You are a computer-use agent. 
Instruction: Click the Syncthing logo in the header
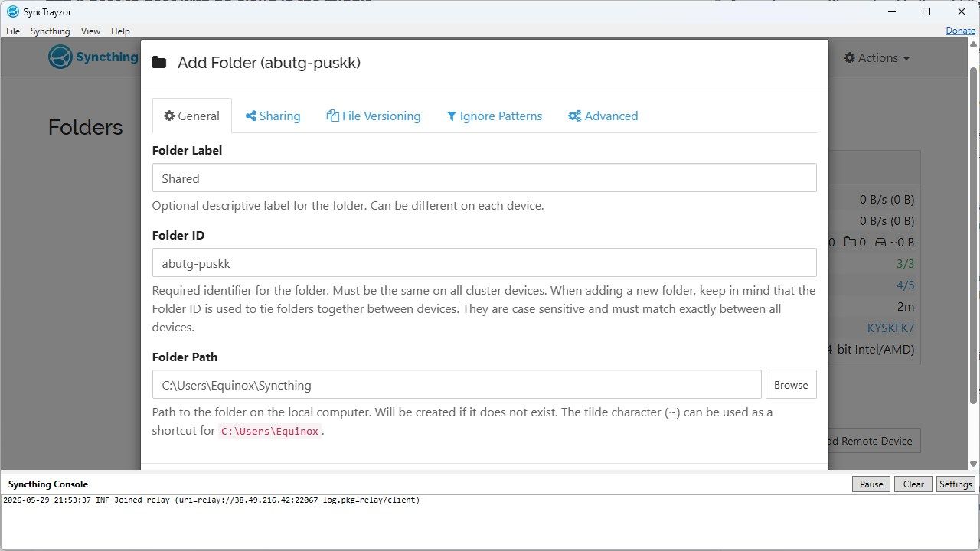93,57
